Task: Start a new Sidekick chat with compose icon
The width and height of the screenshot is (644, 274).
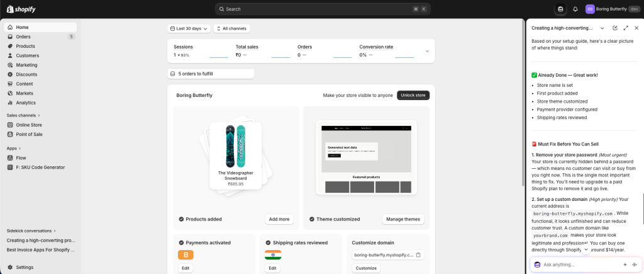Action: click(614, 28)
